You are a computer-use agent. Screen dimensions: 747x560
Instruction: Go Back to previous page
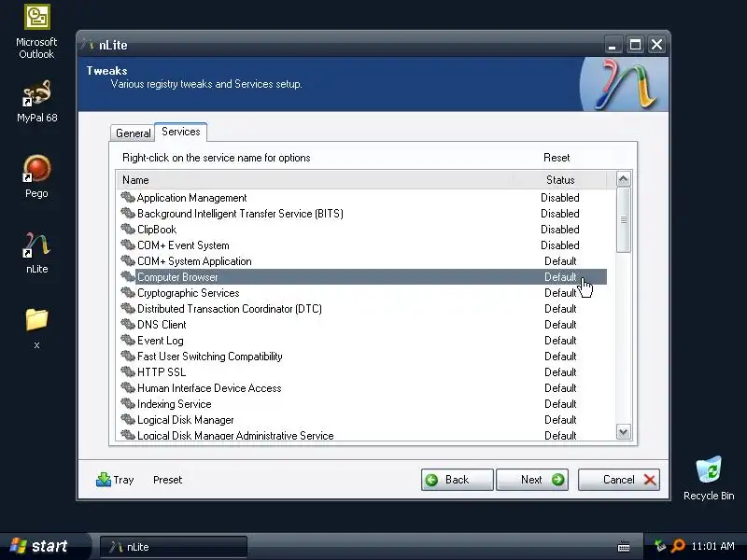click(457, 480)
